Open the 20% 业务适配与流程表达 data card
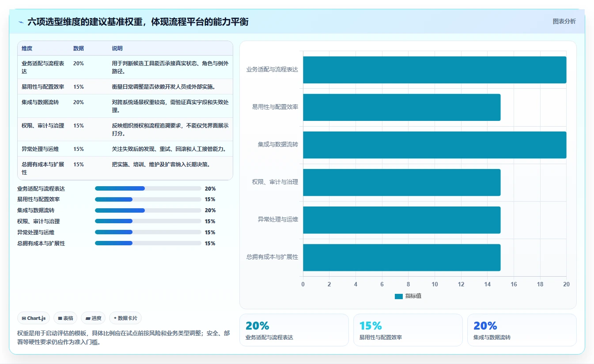This screenshot has height=364, width=594. click(x=294, y=330)
